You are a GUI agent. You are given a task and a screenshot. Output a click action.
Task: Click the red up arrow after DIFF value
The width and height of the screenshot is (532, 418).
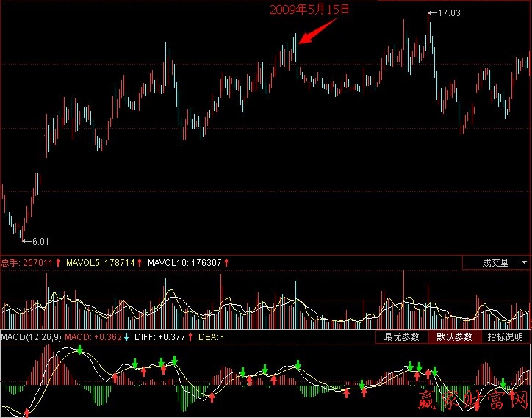click(190, 337)
